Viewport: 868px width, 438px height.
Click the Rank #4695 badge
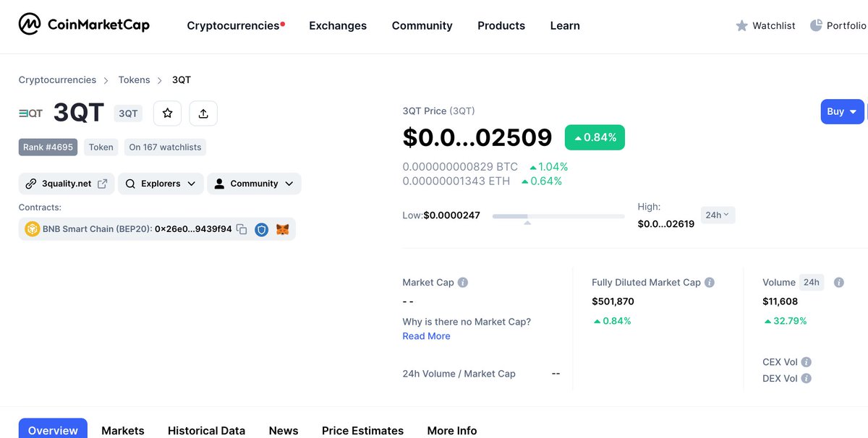click(48, 147)
